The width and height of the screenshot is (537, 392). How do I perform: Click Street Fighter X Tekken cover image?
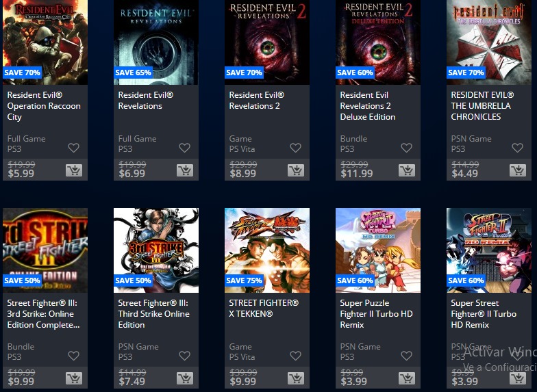coord(267,250)
